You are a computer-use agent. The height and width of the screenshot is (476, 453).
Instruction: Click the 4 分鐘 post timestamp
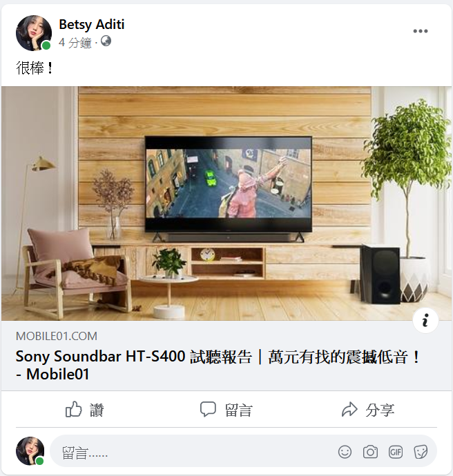75,43
